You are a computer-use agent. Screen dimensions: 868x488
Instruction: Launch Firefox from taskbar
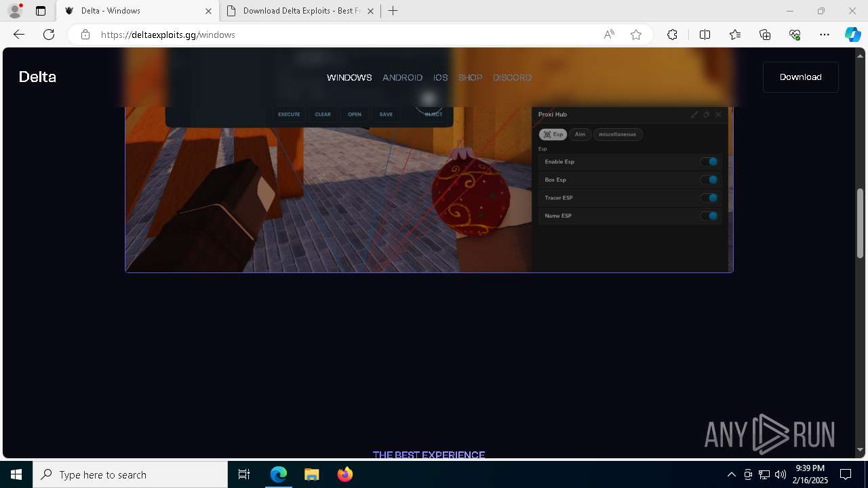point(344,474)
